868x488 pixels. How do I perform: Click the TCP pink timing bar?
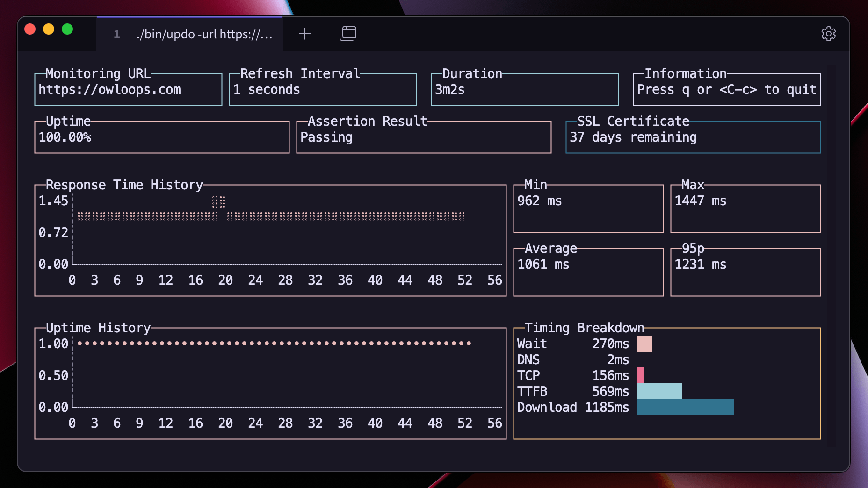pyautogui.click(x=641, y=375)
